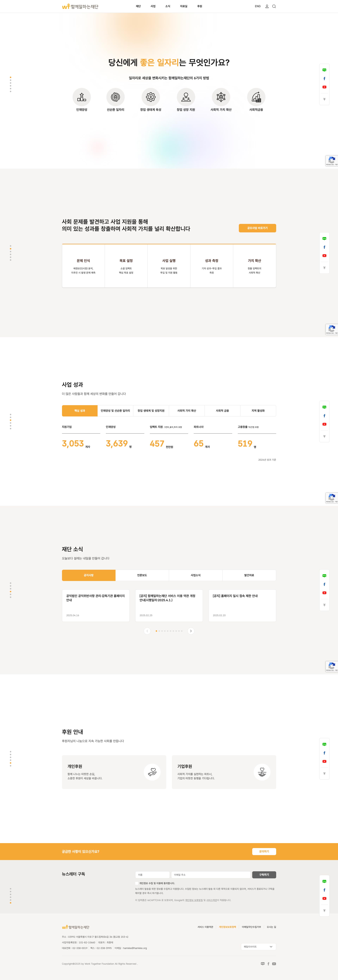Go to next news slide arrow

click(x=191, y=631)
